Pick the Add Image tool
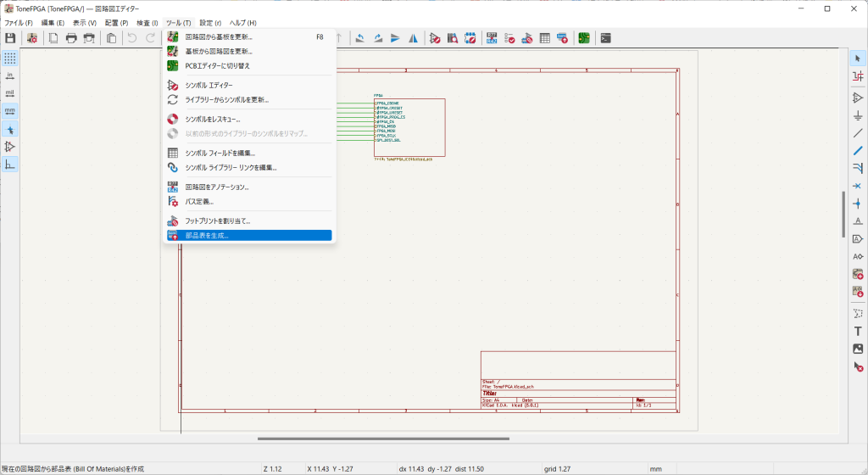 pyautogui.click(x=858, y=349)
